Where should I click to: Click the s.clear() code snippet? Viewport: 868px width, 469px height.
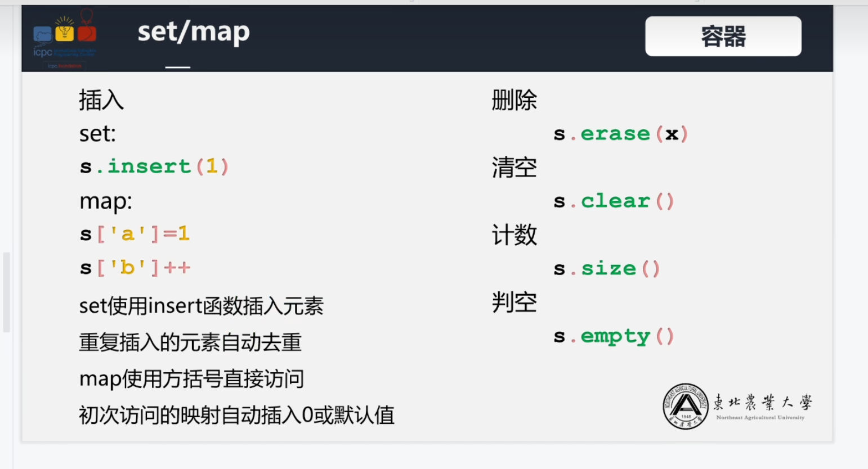[x=614, y=201]
